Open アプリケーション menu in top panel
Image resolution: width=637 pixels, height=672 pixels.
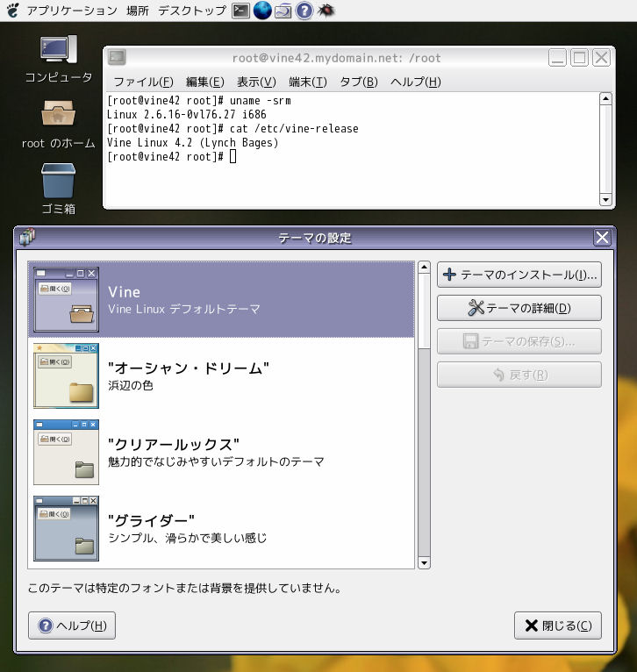(72, 11)
